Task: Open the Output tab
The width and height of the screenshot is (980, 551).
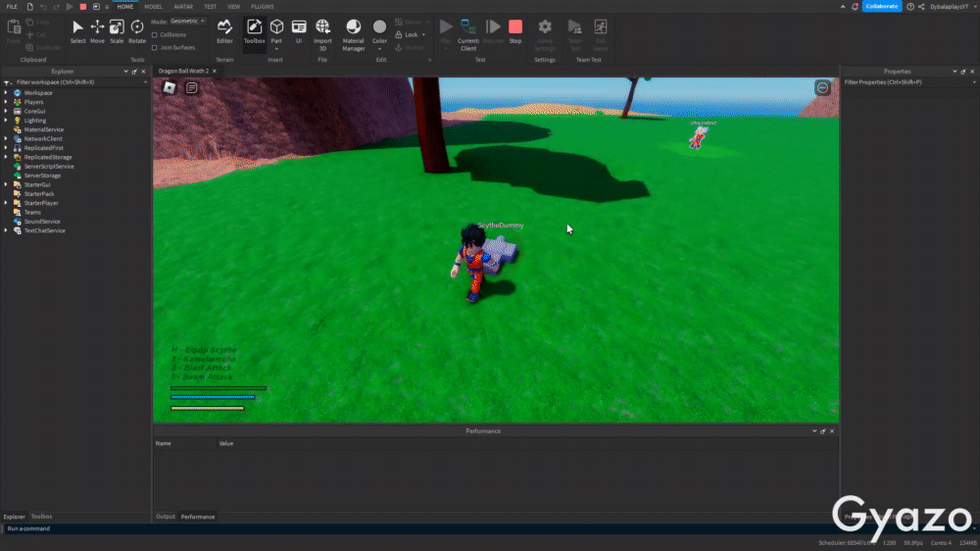Action: tap(166, 517)
